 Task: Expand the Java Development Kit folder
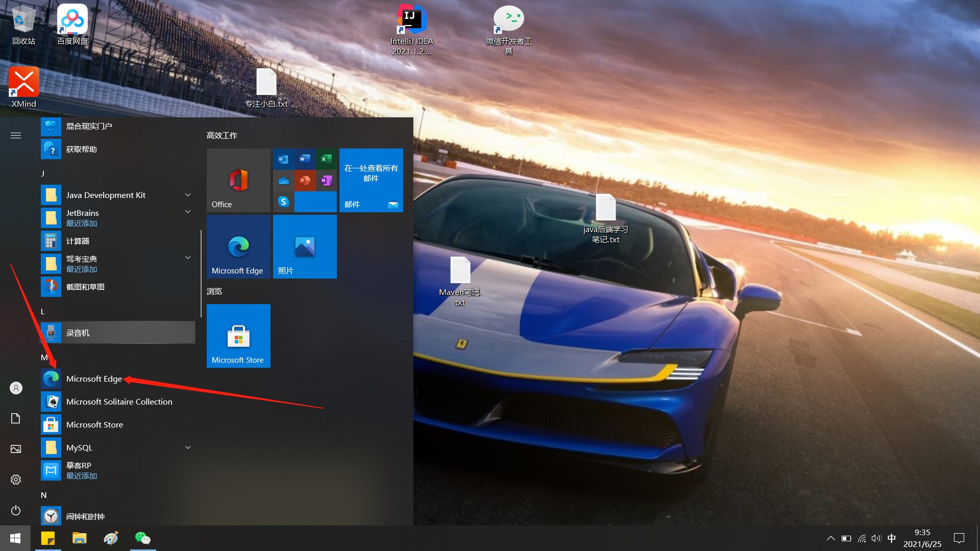188,195
